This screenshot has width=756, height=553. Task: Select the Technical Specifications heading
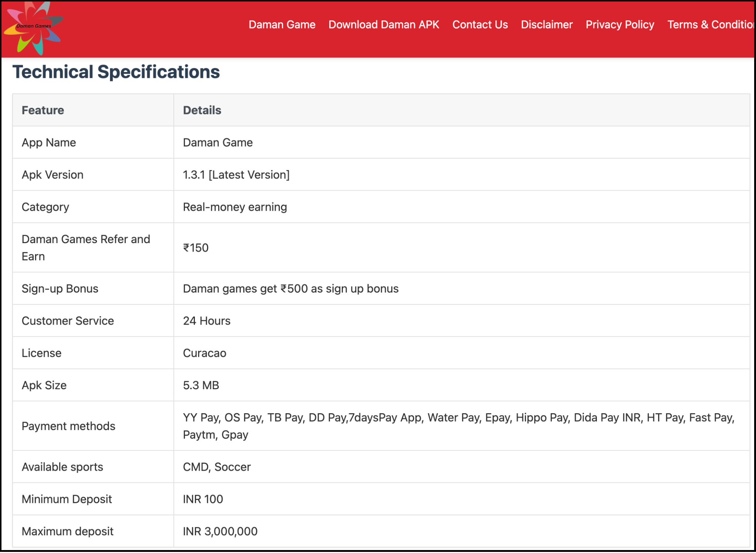pyautogui.click(x=116, y=72)
